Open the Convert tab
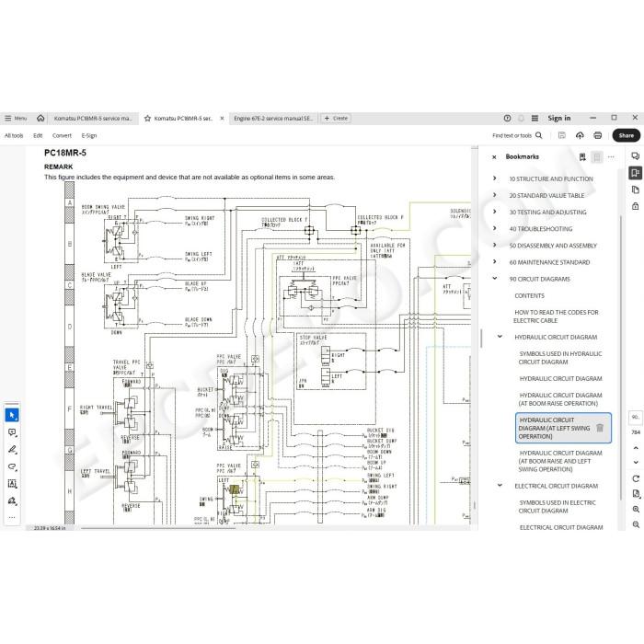644x644 pixels. (x=62, y=135)
